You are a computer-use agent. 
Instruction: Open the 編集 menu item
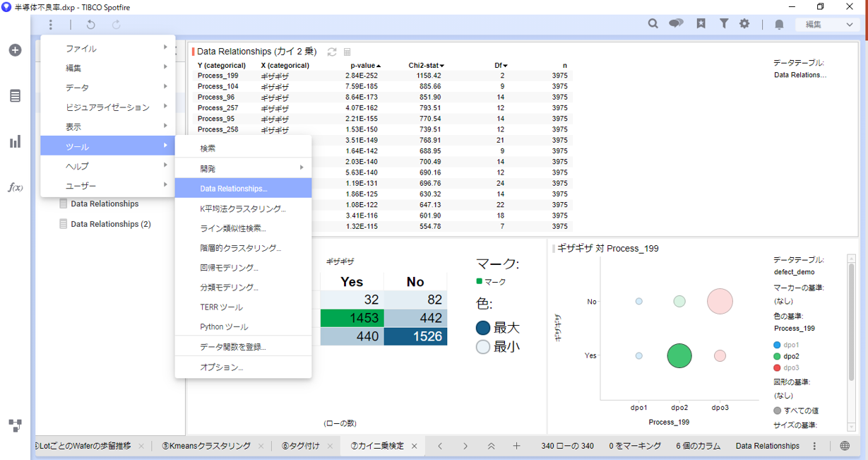108,68
